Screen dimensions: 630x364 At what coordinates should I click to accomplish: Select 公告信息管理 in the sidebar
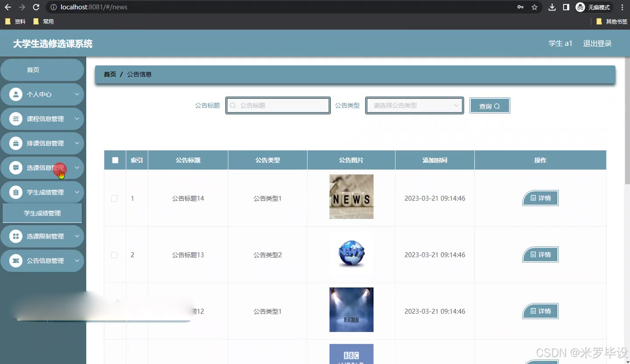pyautogui.click(x=42, y=261)
